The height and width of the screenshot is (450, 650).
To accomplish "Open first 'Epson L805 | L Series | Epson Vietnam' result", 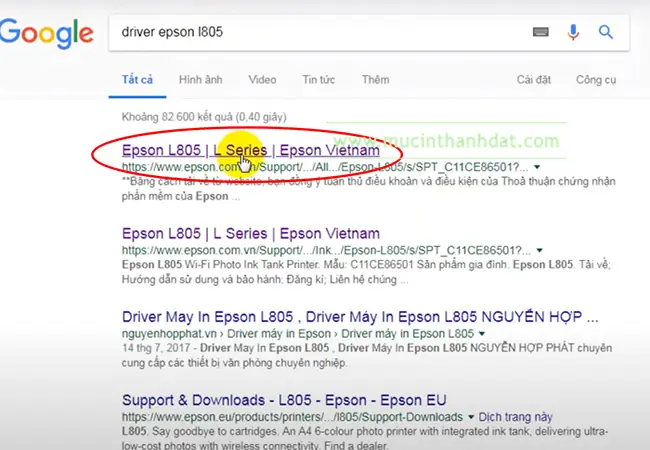I will 251,150.
